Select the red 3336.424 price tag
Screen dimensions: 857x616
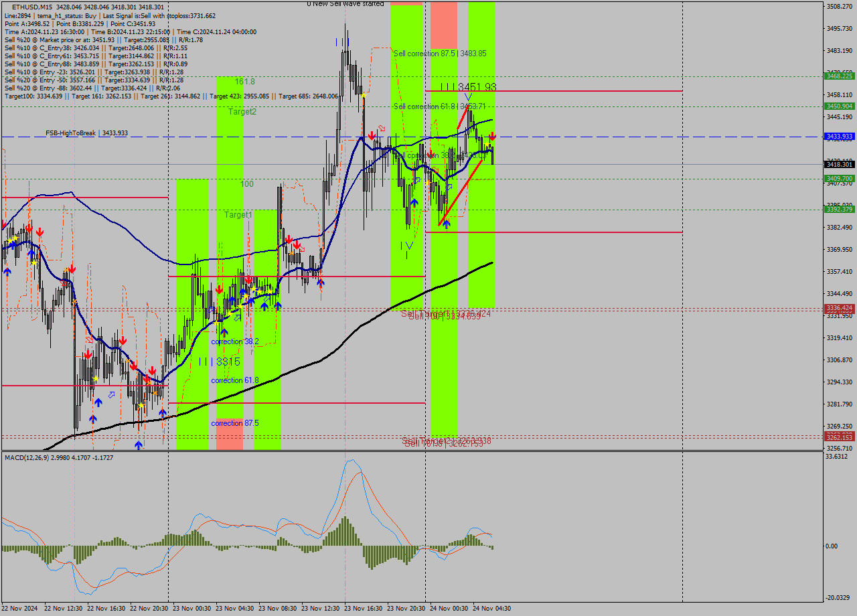point(839,308)
